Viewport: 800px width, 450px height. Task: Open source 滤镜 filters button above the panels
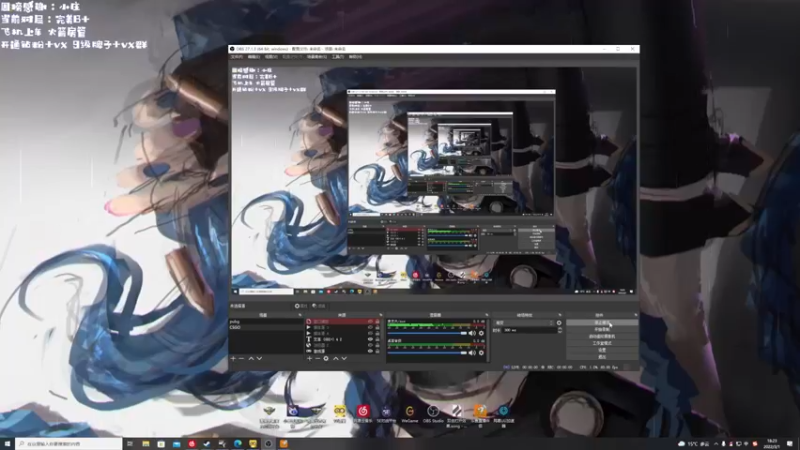click(319, 306)
